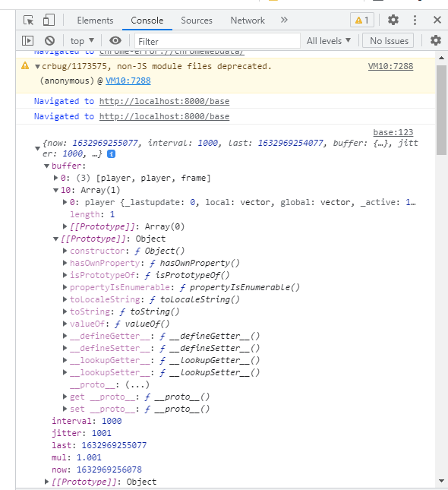Viewport: 448px width, 490px height.
Task: Expand the [[Prototype]]: Array(0) entry
Action: [x=65, y=226]
